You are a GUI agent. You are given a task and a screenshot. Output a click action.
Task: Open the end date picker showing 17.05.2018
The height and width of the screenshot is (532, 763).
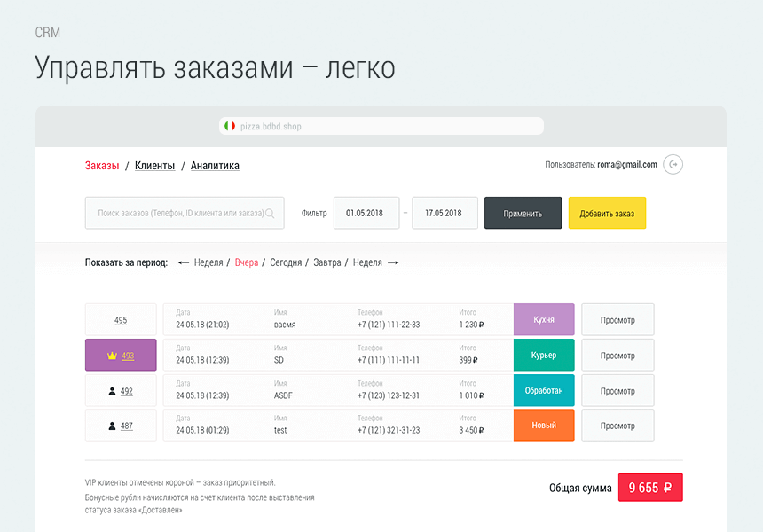[444, 213]
